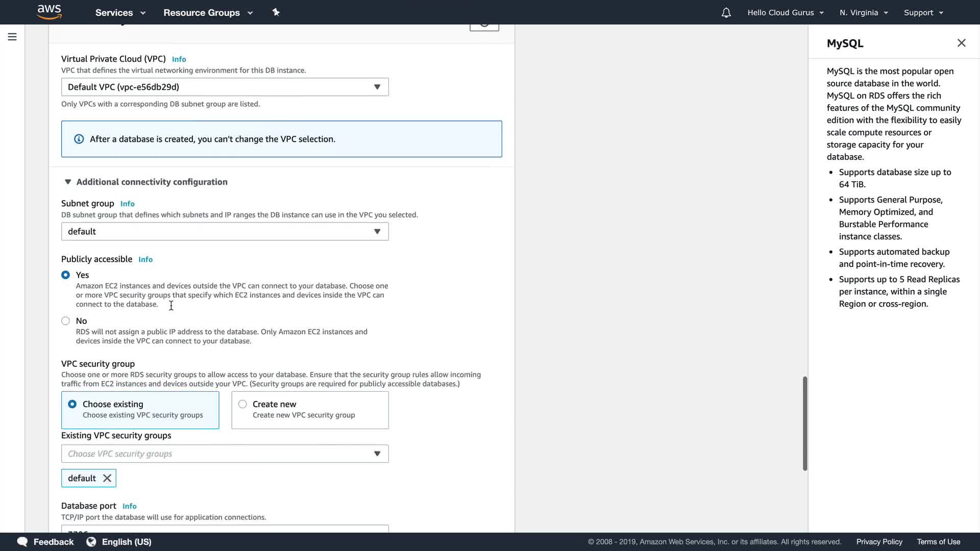This screenshot has height=551, width=980.
Task: Select No for Publicly accessible
Action: click(x=66, y=321)
